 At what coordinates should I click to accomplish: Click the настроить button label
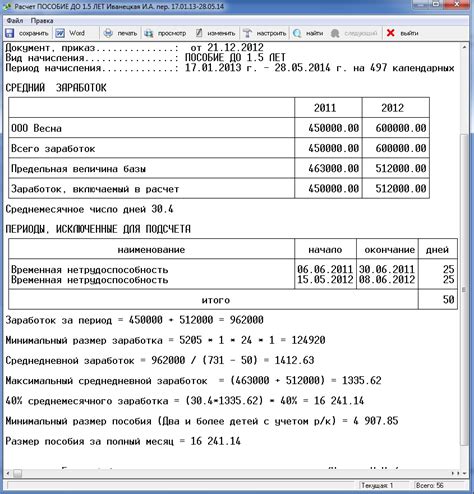[271, 33]
